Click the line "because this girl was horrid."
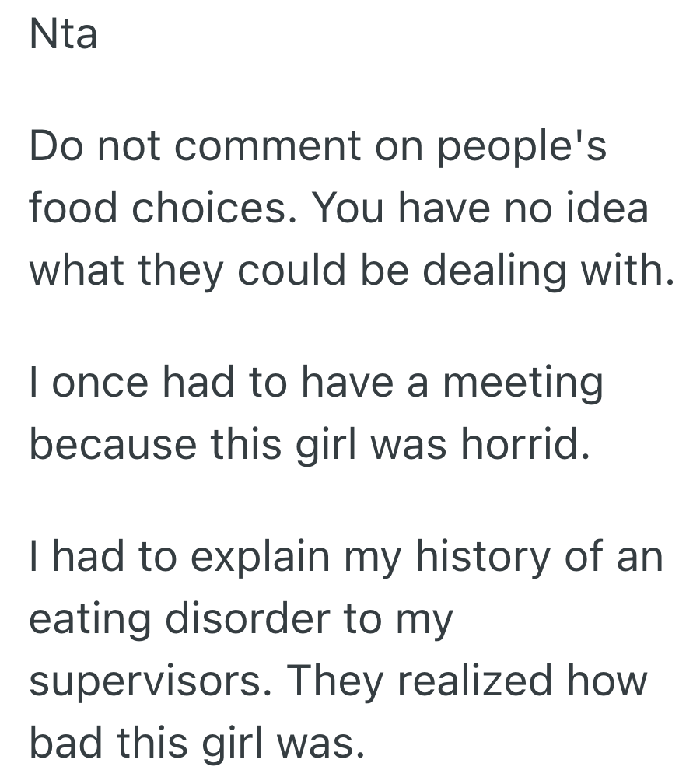This screenshot has width=700, height=784. click(305, 444)
